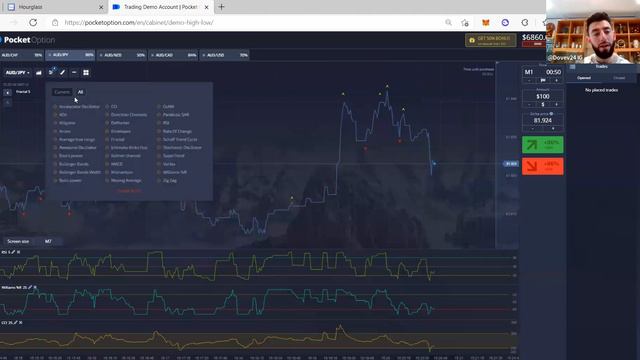Image resolution: width=640 pixels, height=360 pixels.
Task: Remove Williams %R indicator with X
Action: coord(35,287)
